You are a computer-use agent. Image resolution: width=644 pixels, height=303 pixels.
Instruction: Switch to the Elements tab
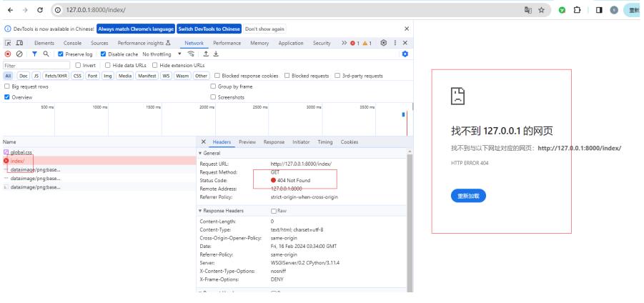tap(44, 43)
